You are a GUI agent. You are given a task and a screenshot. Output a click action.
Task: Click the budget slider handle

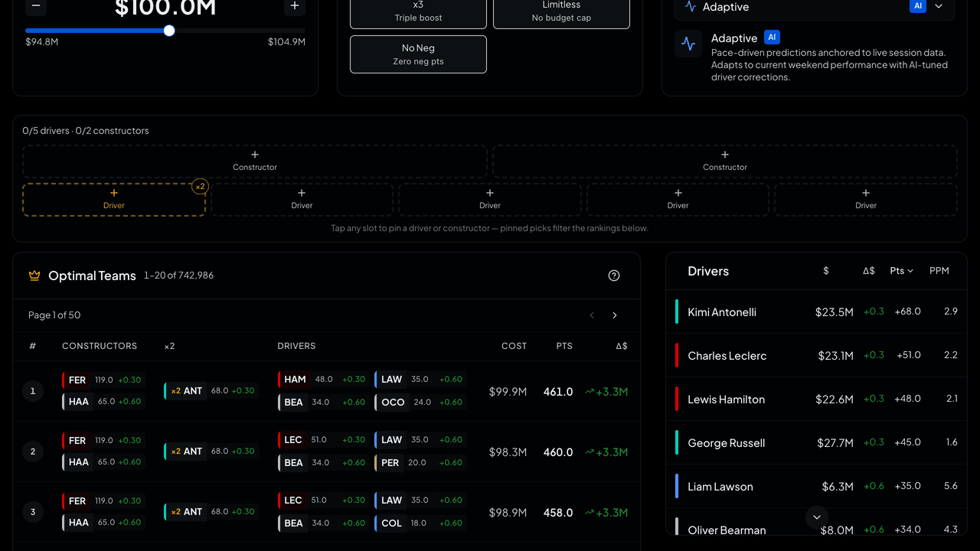click(x=169, y=31)
